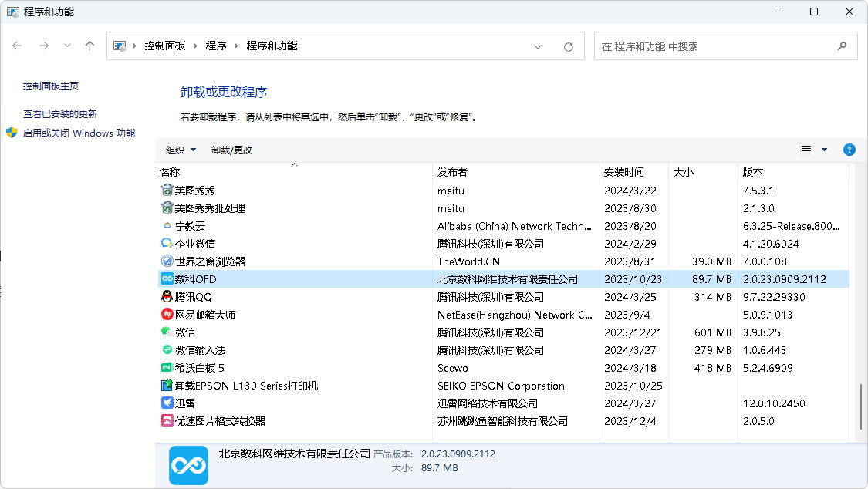Open 控制面板主页 link
This screenshot has height=489, width=868.
(51, 86)
